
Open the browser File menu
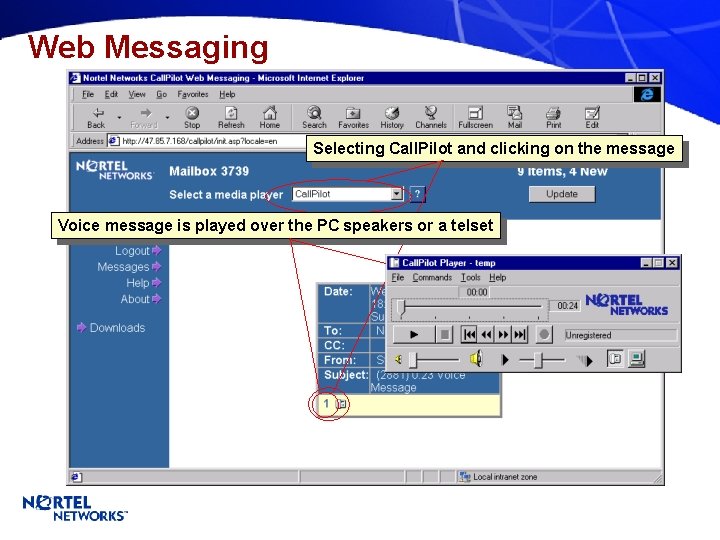pos(88,94)
